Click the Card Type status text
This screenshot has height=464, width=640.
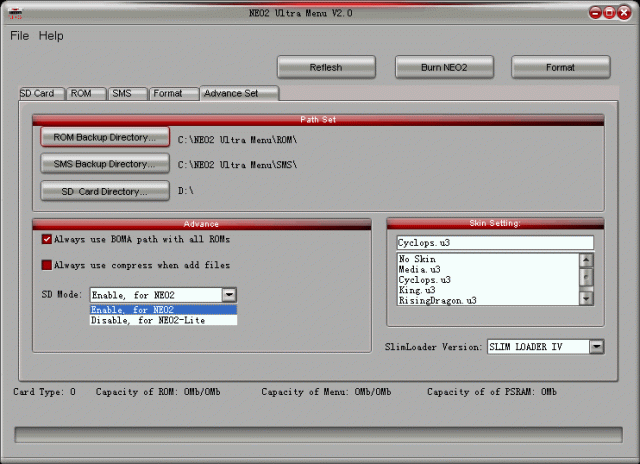coord(44,392)
